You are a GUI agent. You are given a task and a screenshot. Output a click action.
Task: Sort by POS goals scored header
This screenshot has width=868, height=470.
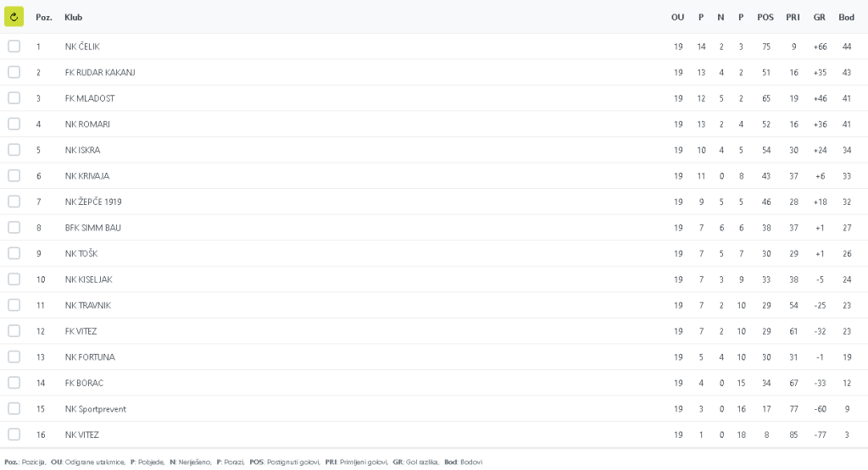[765, 18]
